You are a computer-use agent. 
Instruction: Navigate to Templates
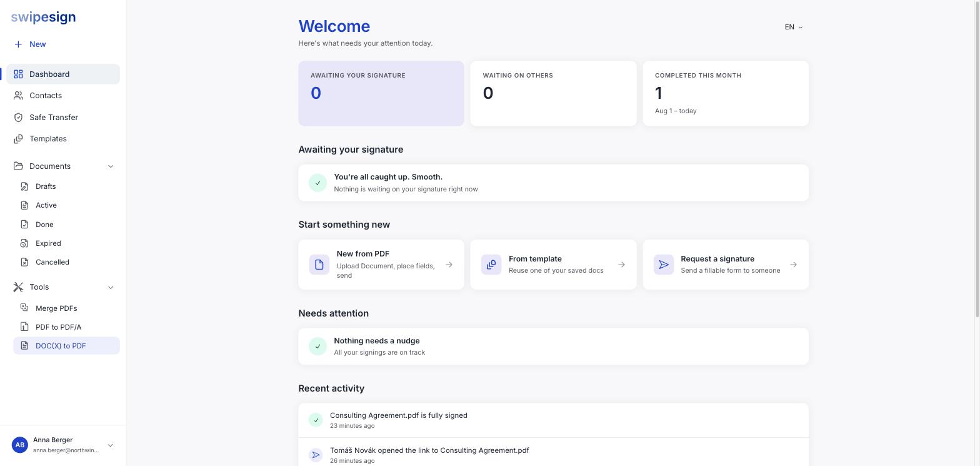click(x=63, y=139)
